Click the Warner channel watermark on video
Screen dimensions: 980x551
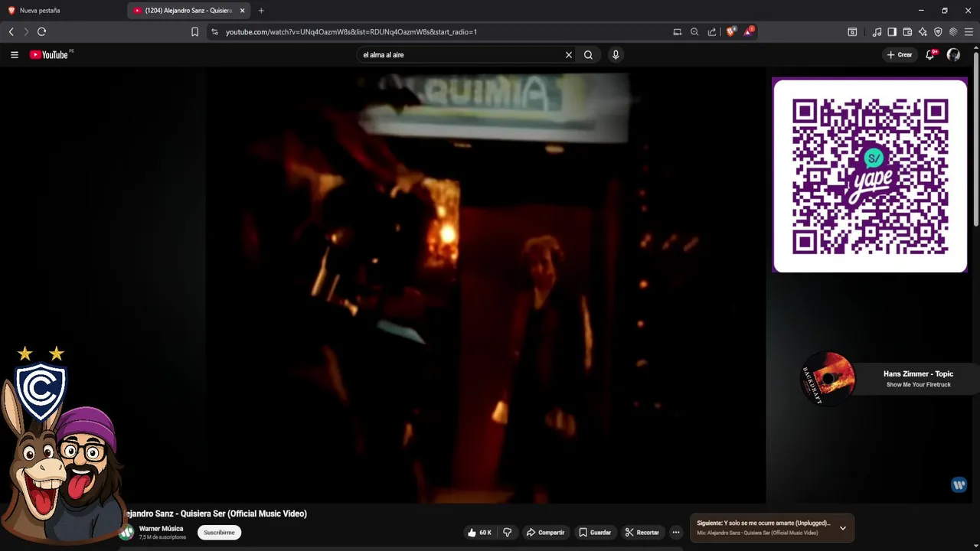tap(959, 484)
